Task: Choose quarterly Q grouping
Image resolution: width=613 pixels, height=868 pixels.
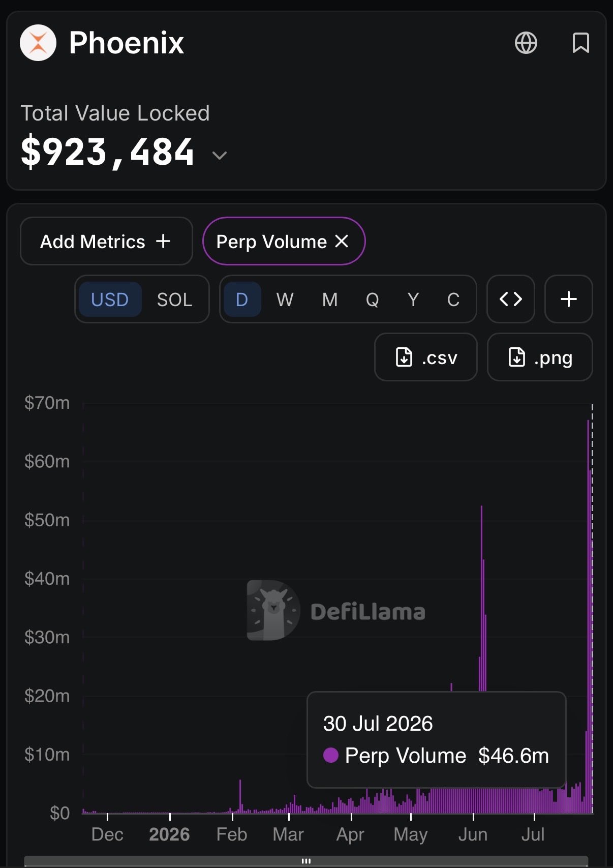Action: [x=372, y=300]
